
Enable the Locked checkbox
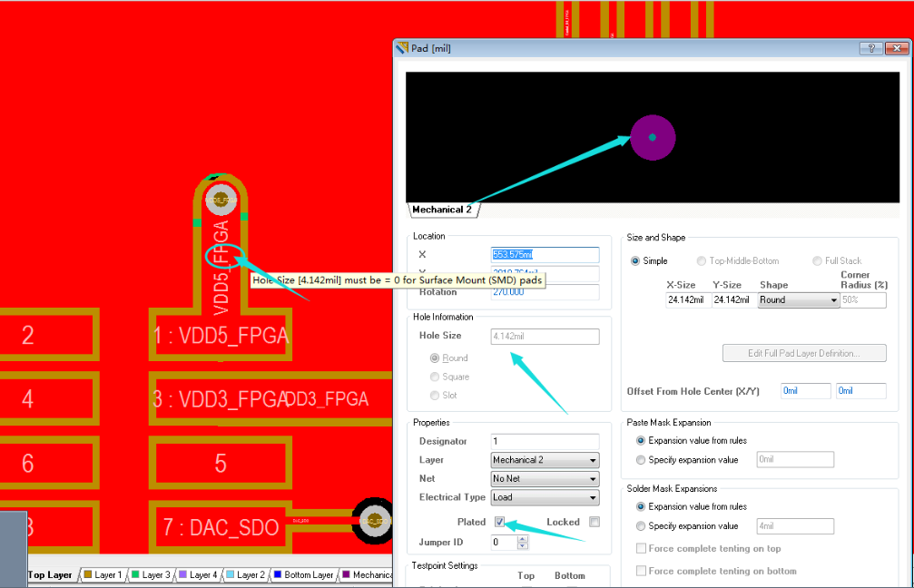click(x=595, y=522)
